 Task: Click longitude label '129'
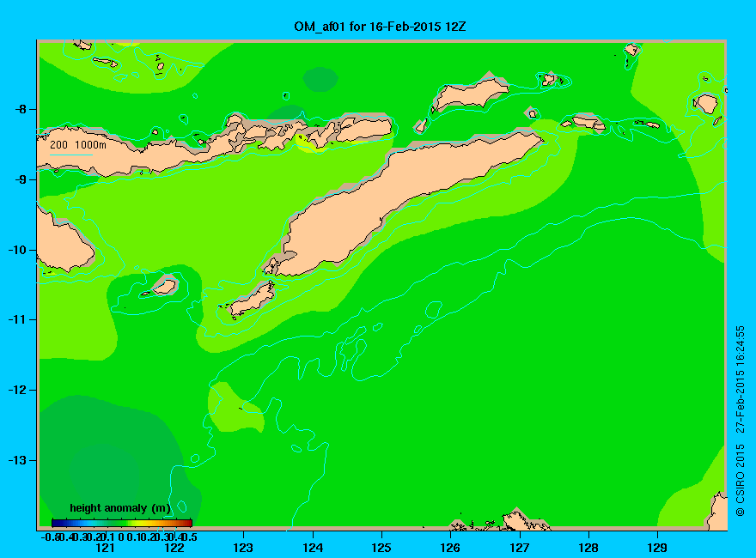click(657, 548)
